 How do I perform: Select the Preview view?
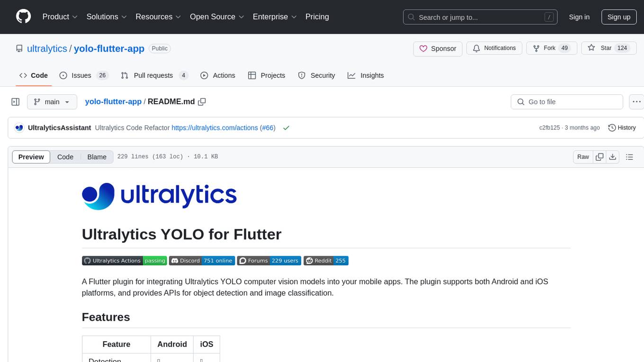(x=31, y=157)
